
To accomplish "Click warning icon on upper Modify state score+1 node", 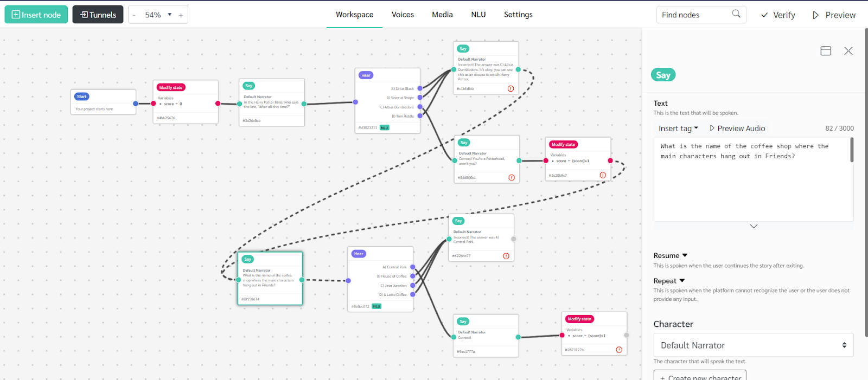I will click(x=603, y=175).
